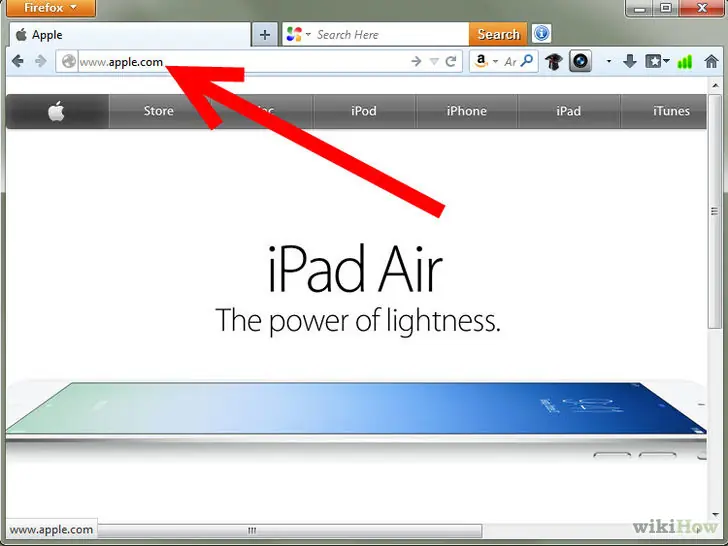Click the vertical scrollbar down arrow
Screen dimensions: 728x546
(715, 514)
